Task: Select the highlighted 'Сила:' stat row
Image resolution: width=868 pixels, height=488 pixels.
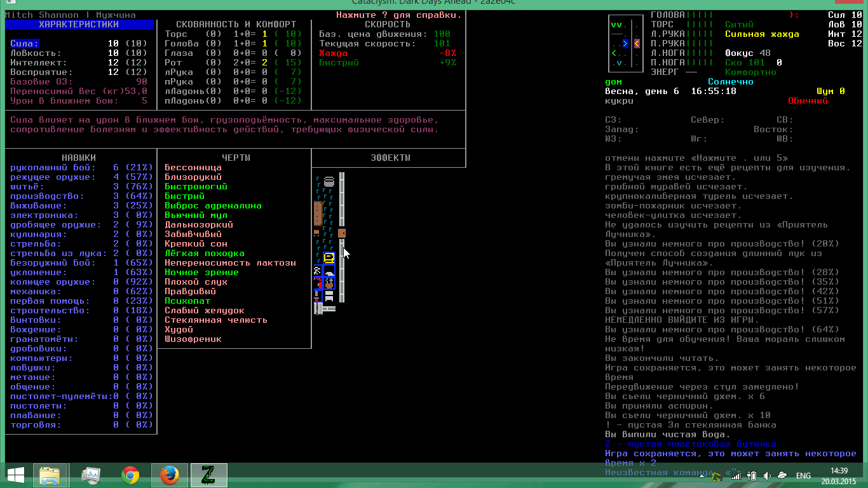Action: click(x=79, y=44)
